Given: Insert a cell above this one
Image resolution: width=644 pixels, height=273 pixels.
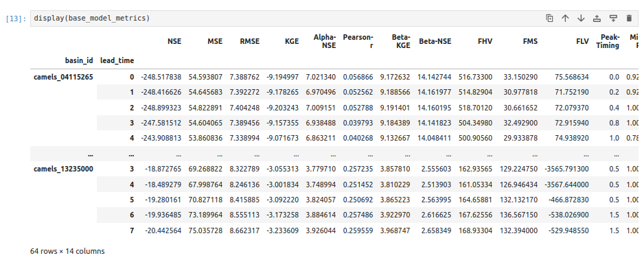Looking at the screenshot, I should [597, 18].
